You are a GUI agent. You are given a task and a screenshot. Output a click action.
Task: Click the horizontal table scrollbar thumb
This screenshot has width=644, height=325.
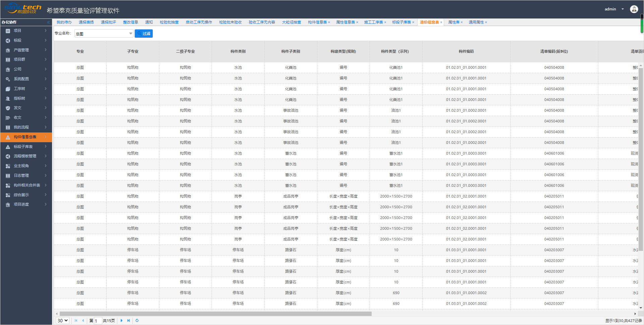point(215,314)
